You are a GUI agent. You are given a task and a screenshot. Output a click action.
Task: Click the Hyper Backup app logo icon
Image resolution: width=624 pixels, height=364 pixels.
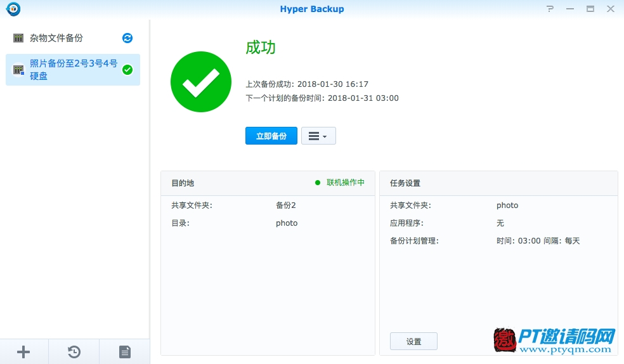pos(13,9)
